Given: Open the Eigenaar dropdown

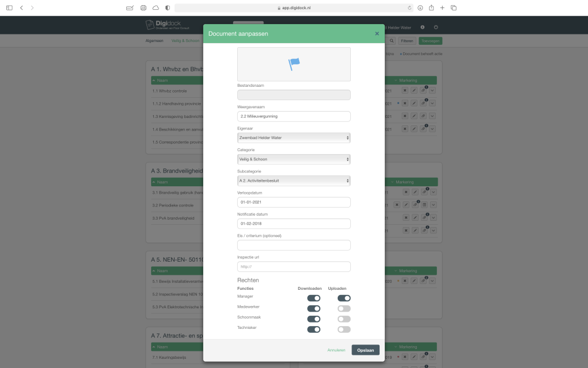Looking at the screenshot, I should [x=293, y=138].
